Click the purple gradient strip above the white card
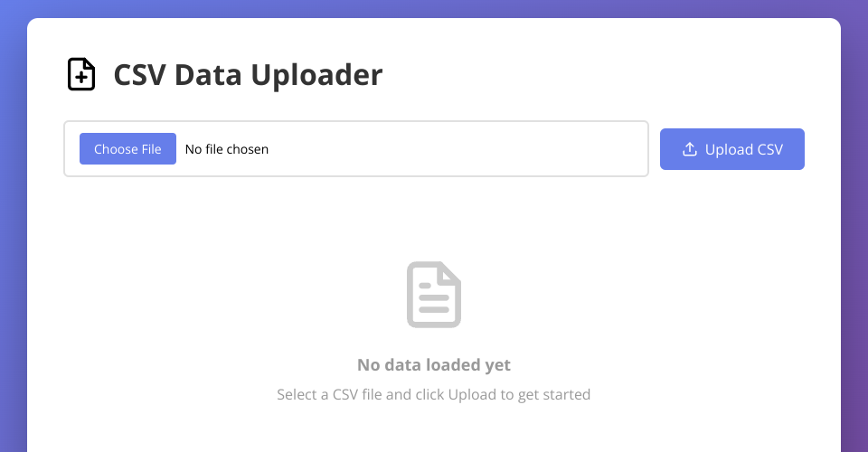The image size is (868, 452). point(434,8)
